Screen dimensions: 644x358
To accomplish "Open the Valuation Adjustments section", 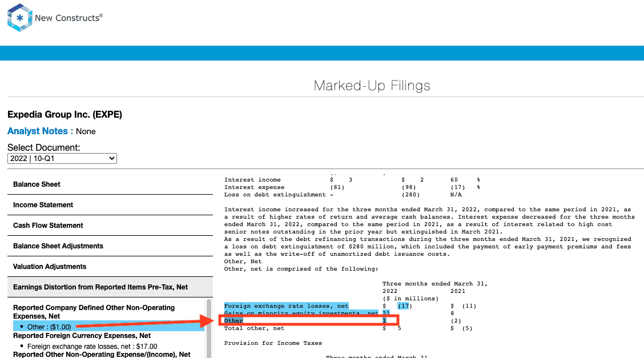I will 110,267.
